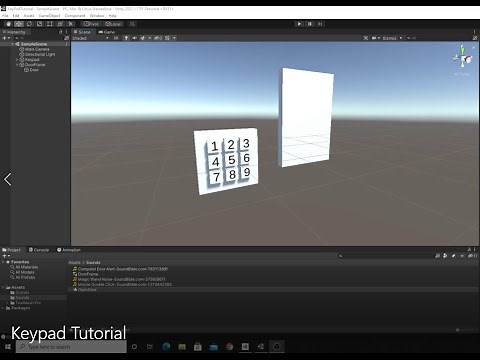Toggle 2D view mode in Scene toolbar
This screenshot has height=360, width=480.
(116, 38)
